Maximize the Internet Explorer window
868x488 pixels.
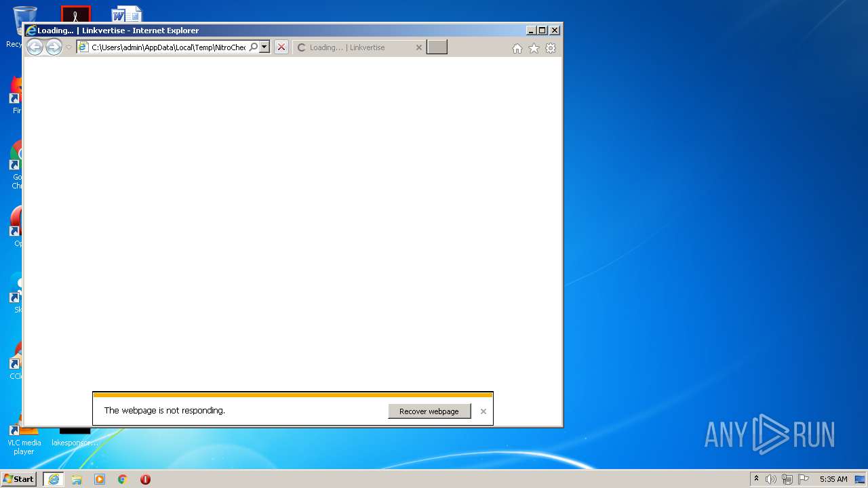[x=542, y=30]
